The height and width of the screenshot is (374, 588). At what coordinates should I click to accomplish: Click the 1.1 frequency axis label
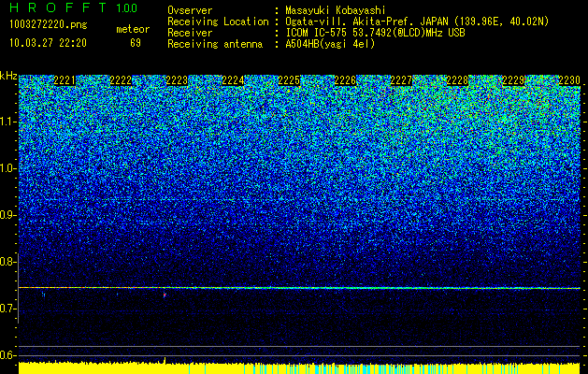pos(7,122)
